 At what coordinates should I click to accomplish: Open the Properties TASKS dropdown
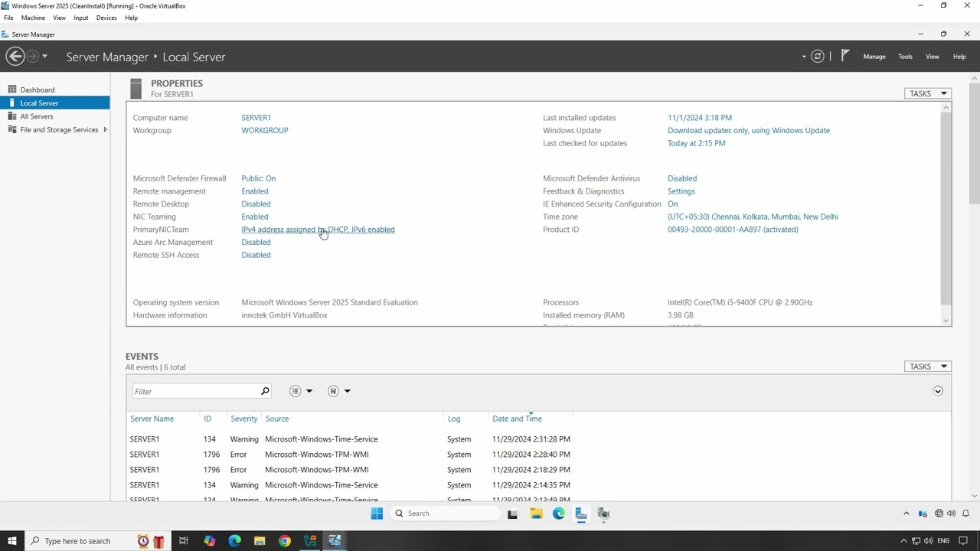pyautogui.click(x=927, y=93)
